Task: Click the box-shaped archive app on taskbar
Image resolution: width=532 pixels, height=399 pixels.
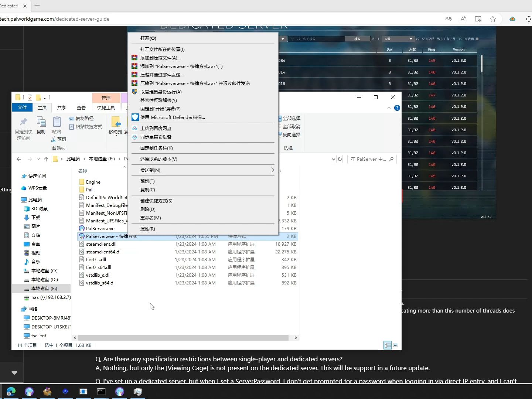Action: coord(47,392)
